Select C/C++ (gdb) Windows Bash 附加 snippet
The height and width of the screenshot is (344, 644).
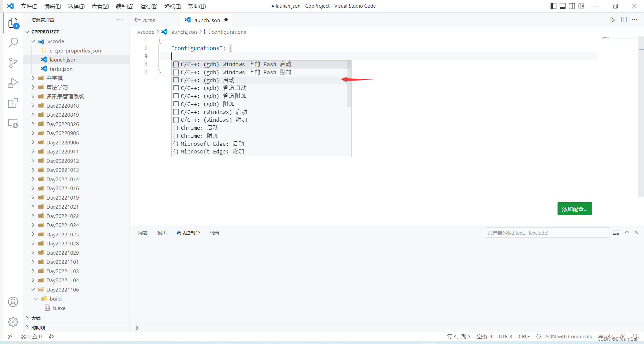pos(259,72)
